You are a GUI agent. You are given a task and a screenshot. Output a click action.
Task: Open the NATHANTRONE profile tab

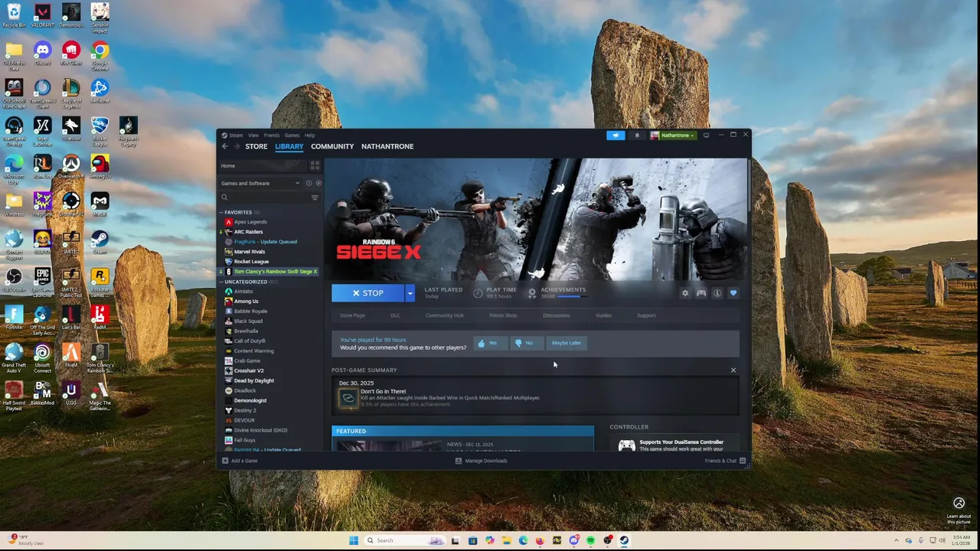click(x=387, y=146)
